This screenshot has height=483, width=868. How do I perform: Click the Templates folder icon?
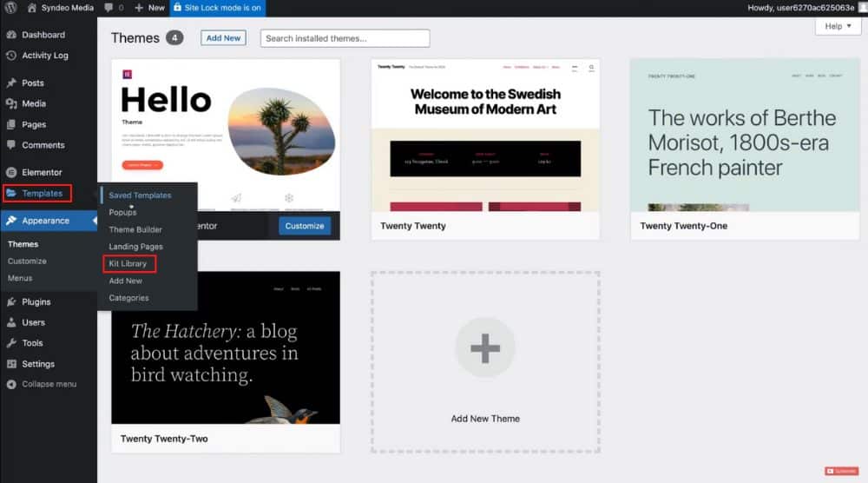tap(11, 194)
